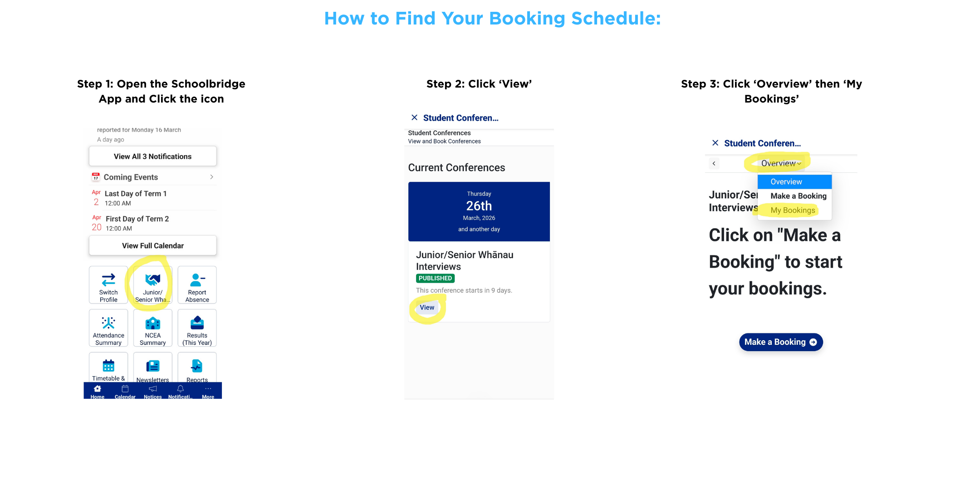Open the Timetable tile
Viewport: 980px width, 490px height.
pos(108,367)
